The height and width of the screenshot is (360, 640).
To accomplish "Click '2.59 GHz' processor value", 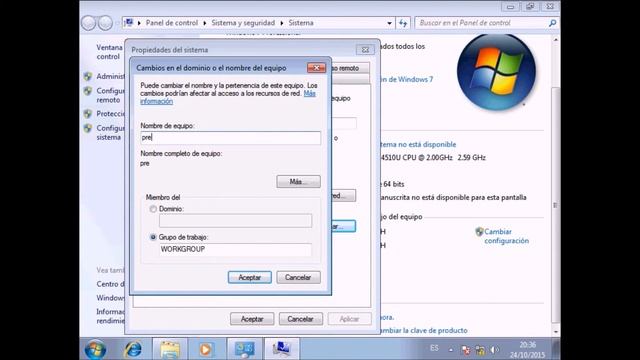I will 471,158.
